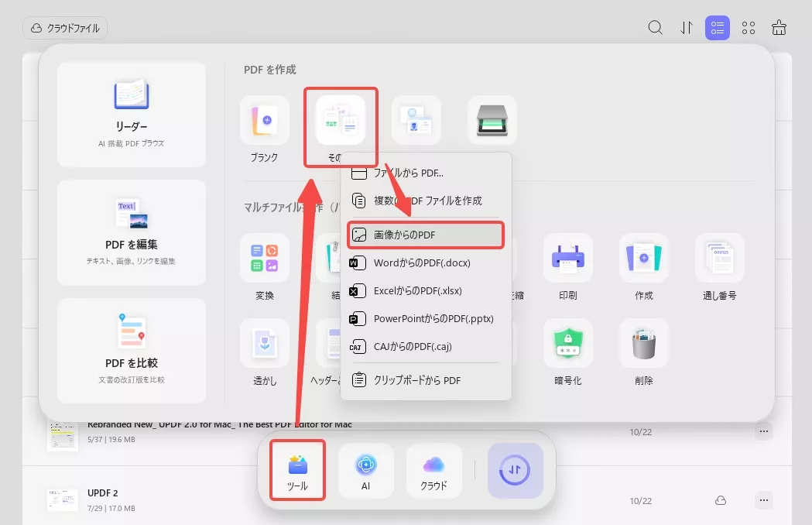
Task: Open more options for Rebranded New file
Action: pyautogui.click(x=764, y=431)
